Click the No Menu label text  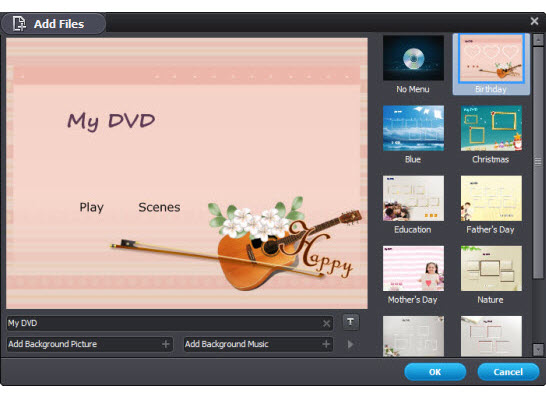(413, 89)
